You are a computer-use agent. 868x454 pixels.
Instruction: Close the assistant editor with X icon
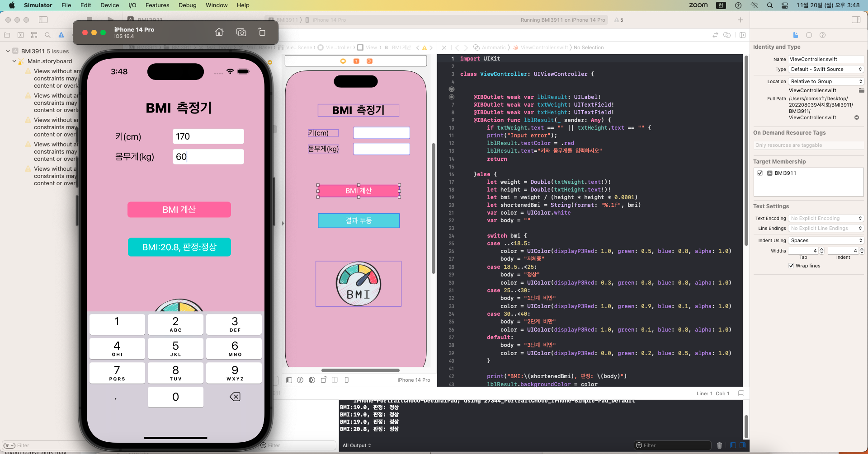444,47
